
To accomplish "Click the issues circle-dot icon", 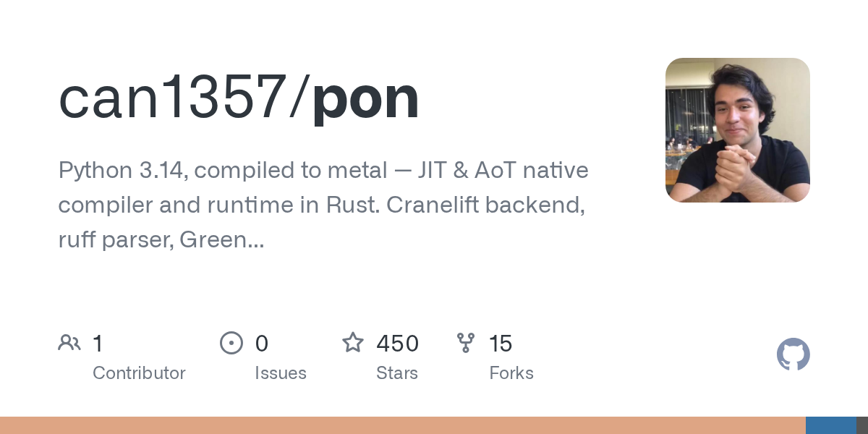I will pos(231,343).
